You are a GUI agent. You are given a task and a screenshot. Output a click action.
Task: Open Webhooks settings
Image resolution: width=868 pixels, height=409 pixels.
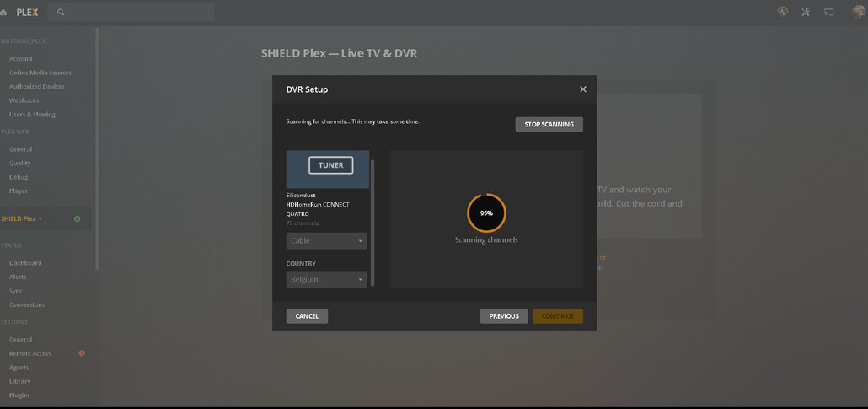coord(24,100)
